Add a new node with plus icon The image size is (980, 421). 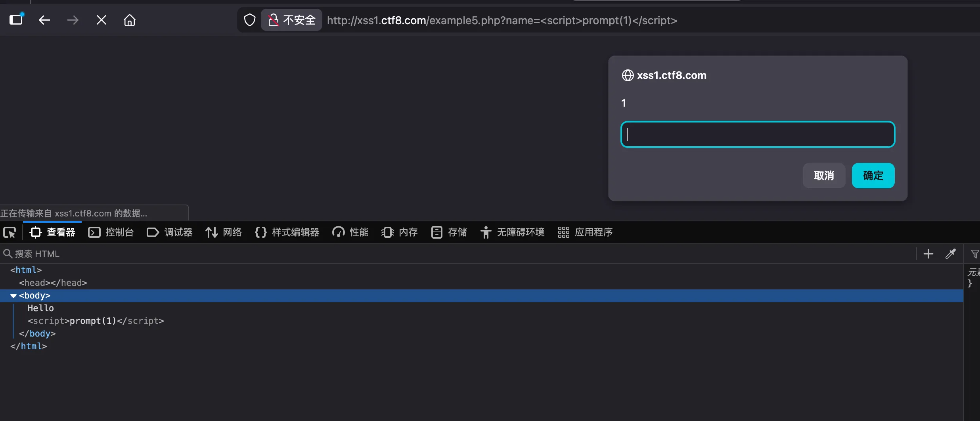pos(928,254)
